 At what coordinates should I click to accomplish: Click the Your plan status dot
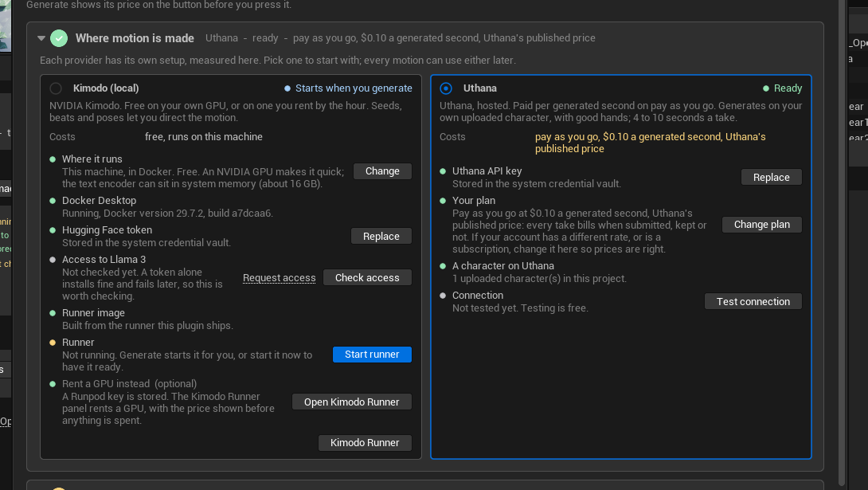(x=443, y=201)
